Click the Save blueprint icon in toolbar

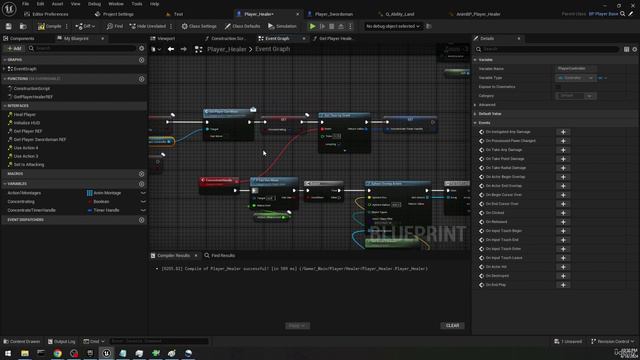(x=9, y=26)
